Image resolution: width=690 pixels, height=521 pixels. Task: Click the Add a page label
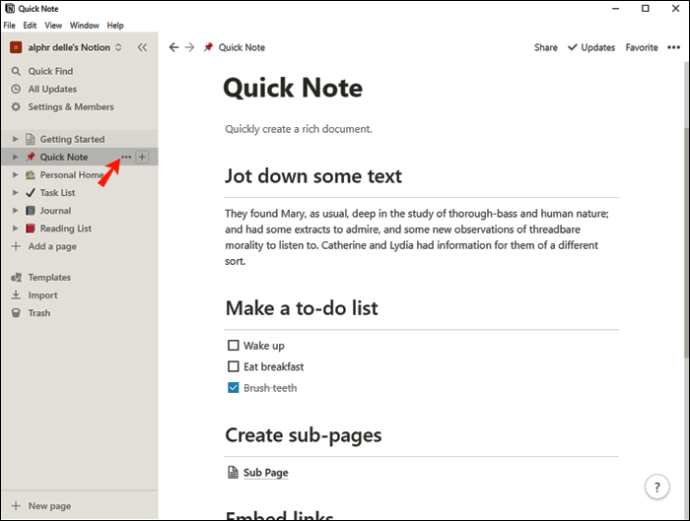pyautogui.click(x=52, y=246)
